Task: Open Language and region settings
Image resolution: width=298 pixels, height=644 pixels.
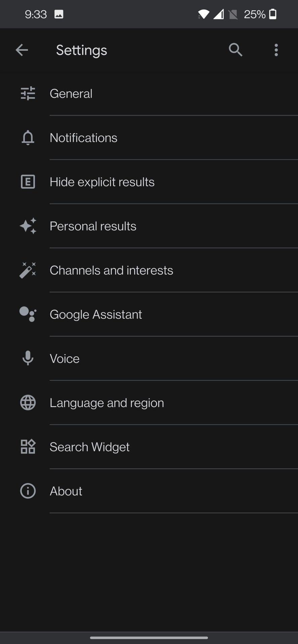Action: pyautogui.click(x=107, y=403)
